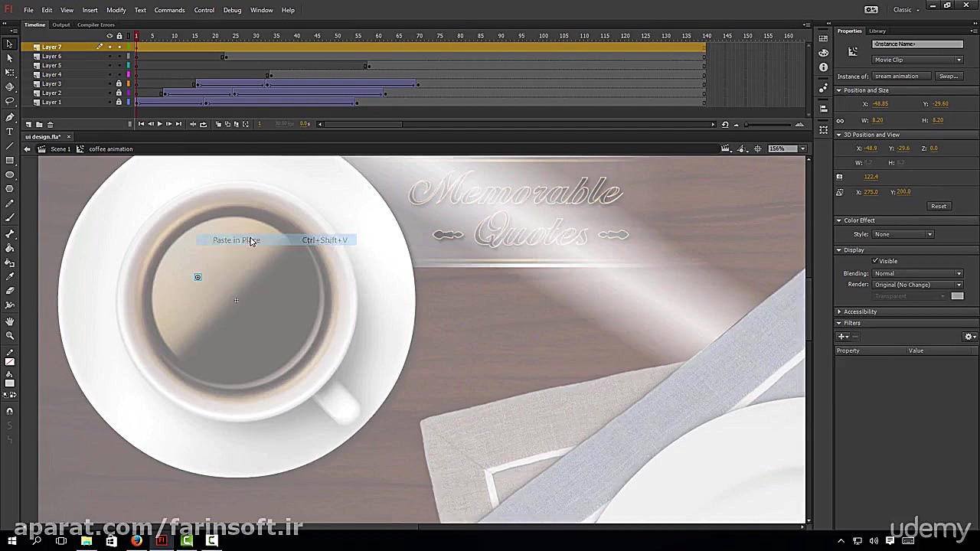Select Layer 4 in the timeline

(x=51, y=74)
